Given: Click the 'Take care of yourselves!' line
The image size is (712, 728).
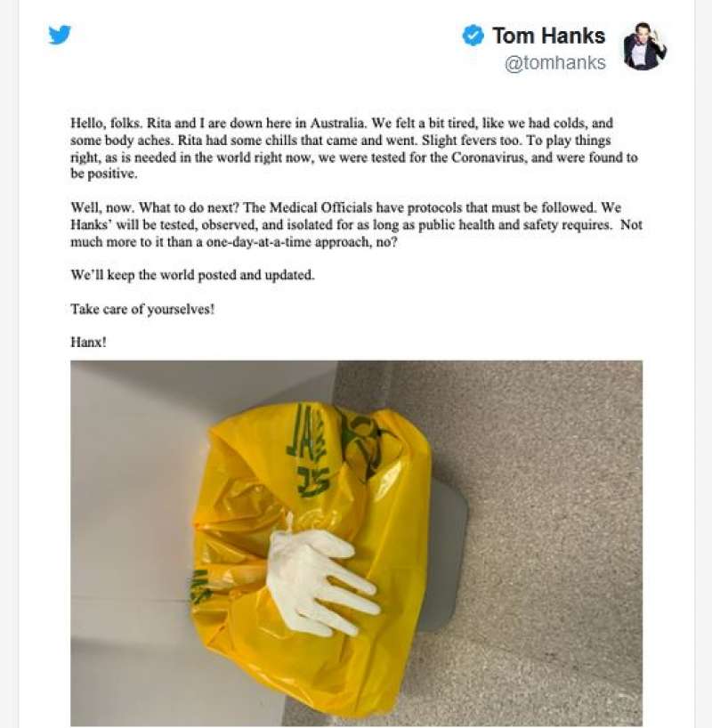Looking at the screenshot, I should click(x=142, y=309).
